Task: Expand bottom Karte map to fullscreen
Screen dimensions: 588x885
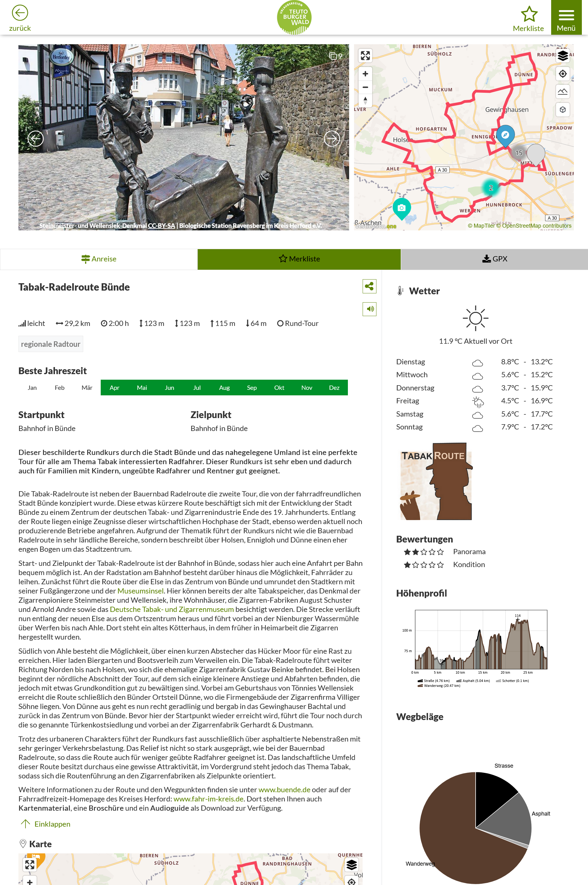Action: [29, 865]
